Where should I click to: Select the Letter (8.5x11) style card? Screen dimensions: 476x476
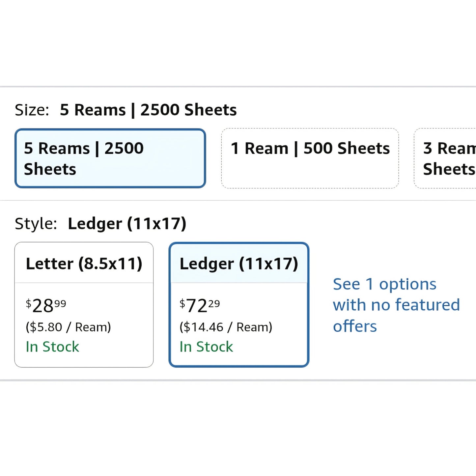84,304
